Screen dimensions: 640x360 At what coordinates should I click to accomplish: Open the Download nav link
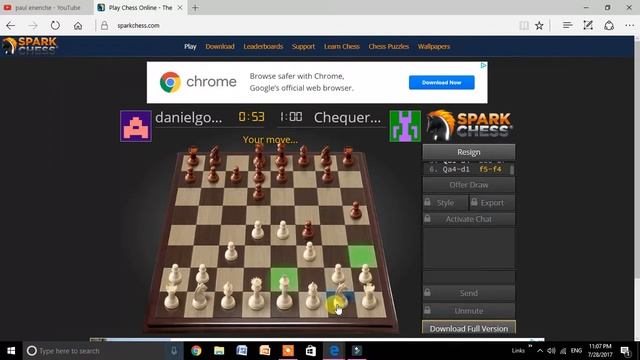click(x=220, y=47)
